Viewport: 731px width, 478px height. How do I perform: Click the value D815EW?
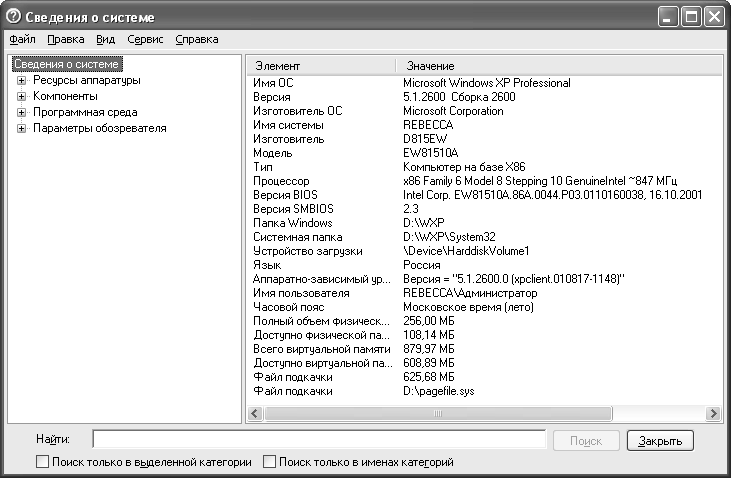[x=425, y=139]
